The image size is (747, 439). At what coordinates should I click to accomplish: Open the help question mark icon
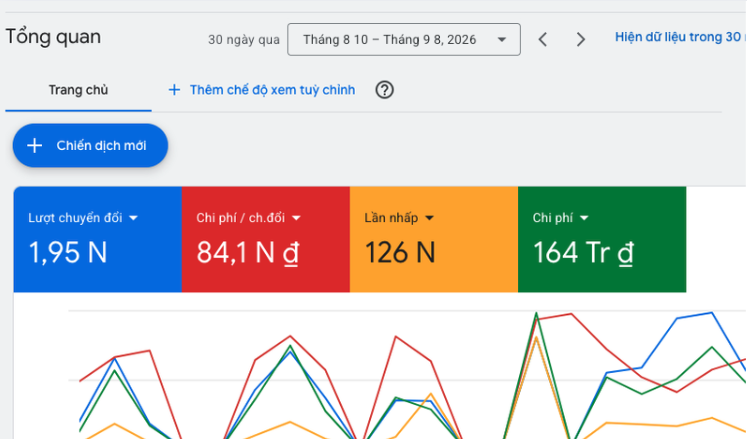(x=384, y=90)
